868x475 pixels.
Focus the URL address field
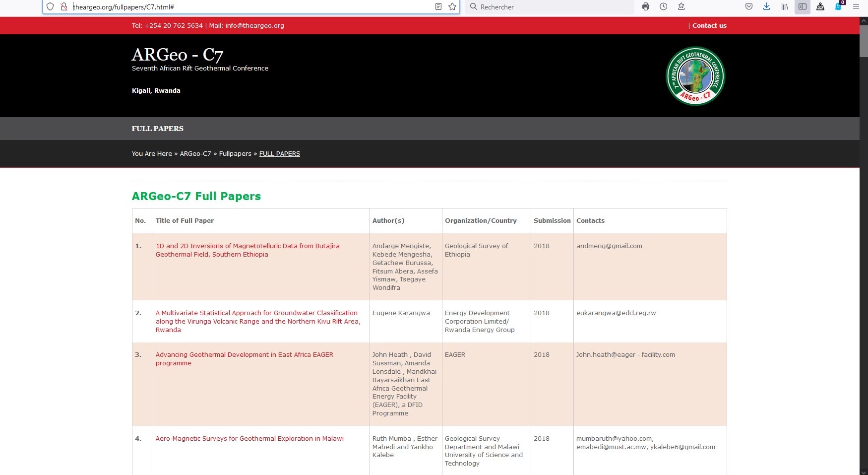250,7
